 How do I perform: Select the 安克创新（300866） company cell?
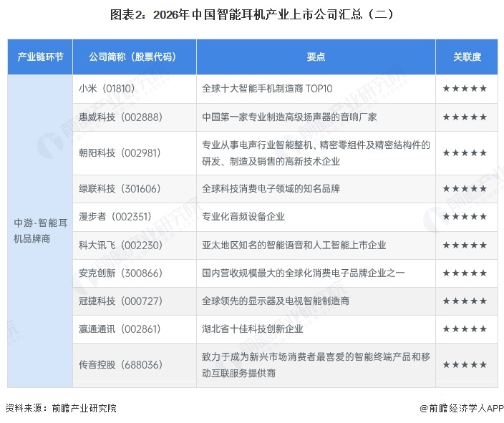tap(135, 273)
